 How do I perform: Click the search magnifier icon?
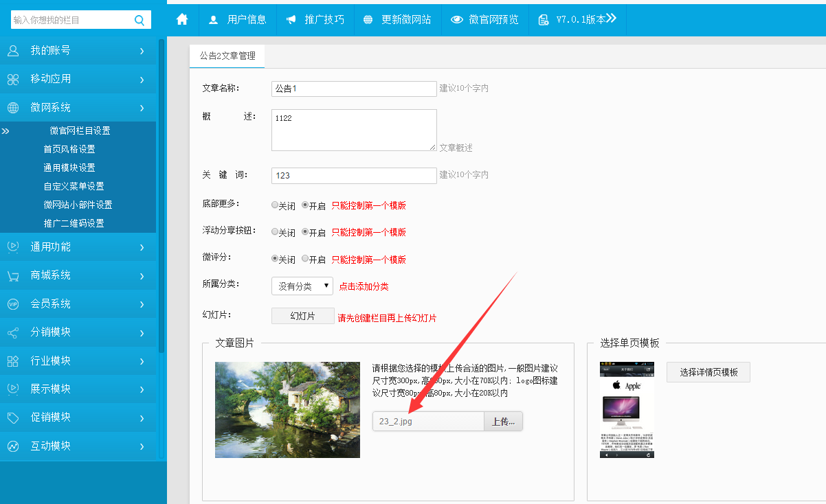[139, 20]
